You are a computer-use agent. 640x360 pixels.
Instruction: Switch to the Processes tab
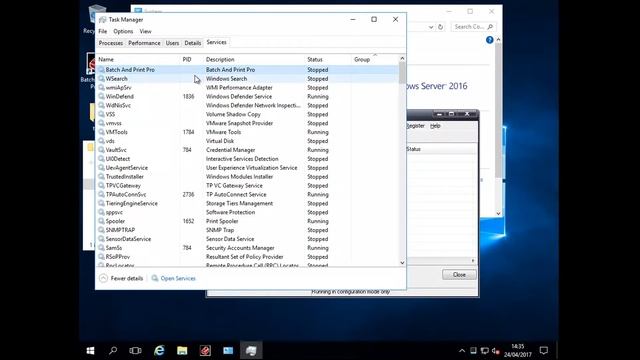[x=111, y=43]
